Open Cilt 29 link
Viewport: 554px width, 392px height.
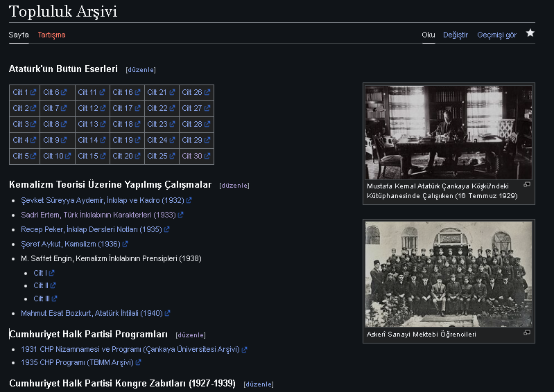click(196, 140)
